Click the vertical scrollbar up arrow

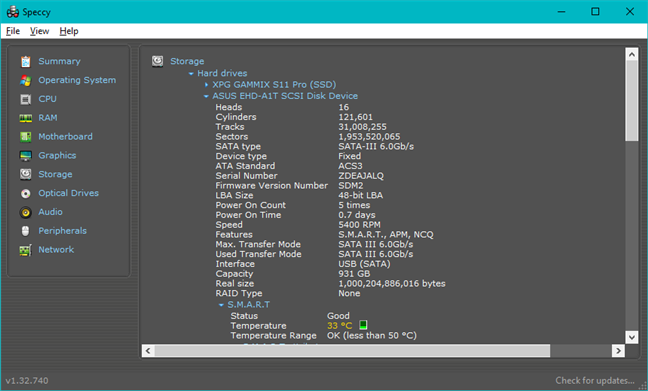[x=631, y=54]
